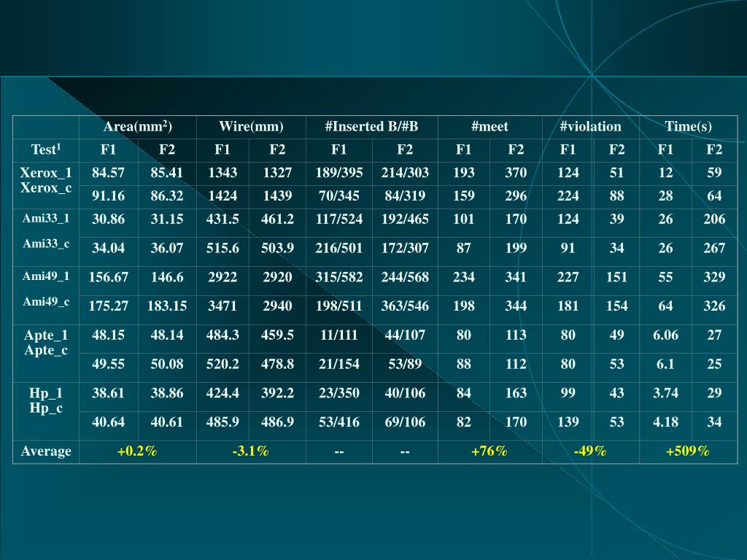Select the "Average" row label
This screenshot has width=747, height=560.
pyautogui.click(x=46, y=451)
